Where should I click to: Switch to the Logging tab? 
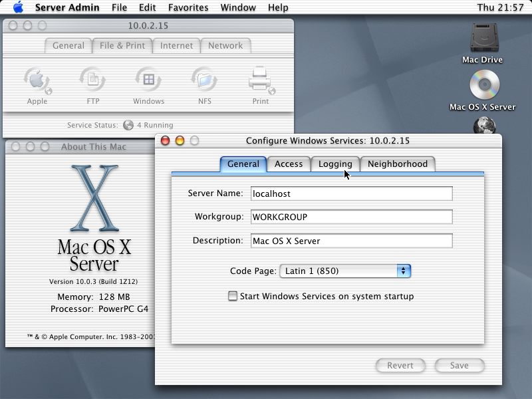click(335, 164)
